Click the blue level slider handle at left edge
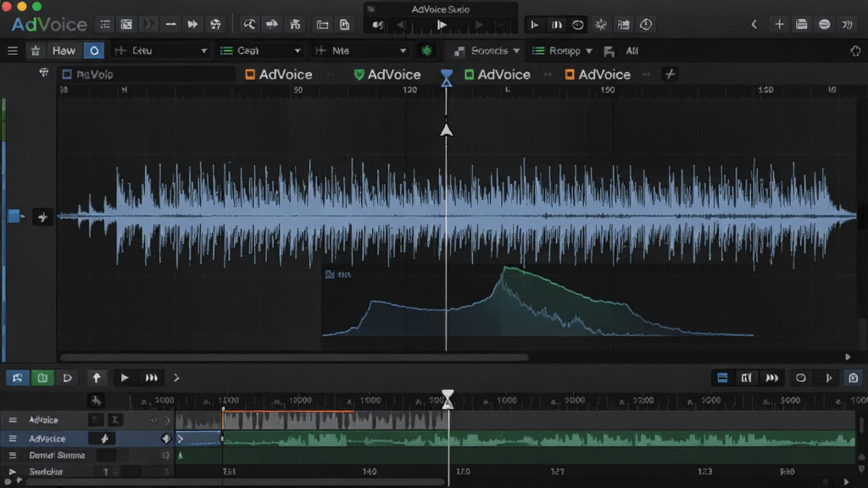This screenshot has height=488, width=868. point(14,216)
